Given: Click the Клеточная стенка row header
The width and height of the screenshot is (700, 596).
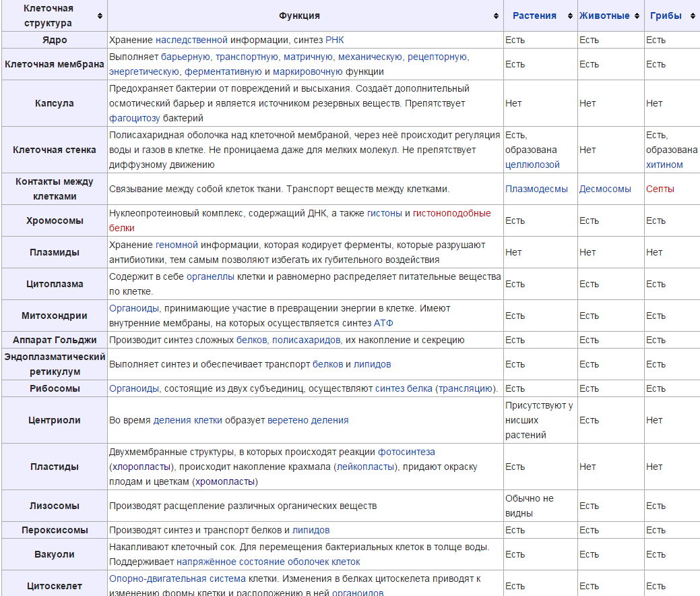Looking at the screenshot, I should (x=55, y=150).
